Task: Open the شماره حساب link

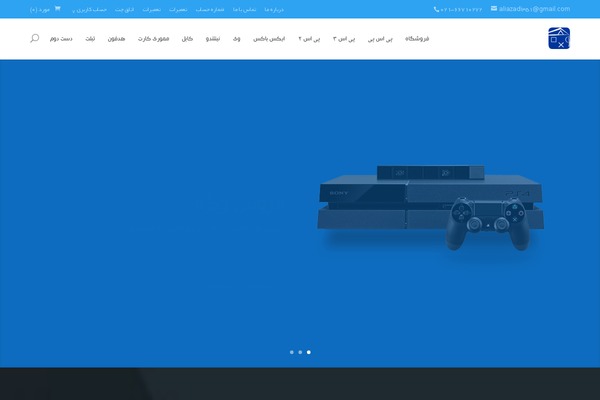Action: coord(210,10)
